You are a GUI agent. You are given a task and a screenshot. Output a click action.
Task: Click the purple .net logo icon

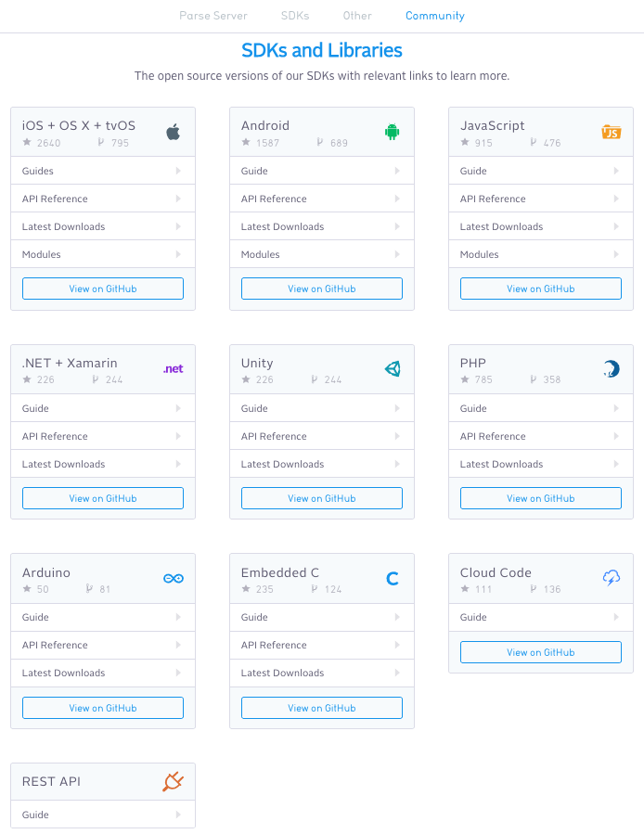tap(173, 368)
